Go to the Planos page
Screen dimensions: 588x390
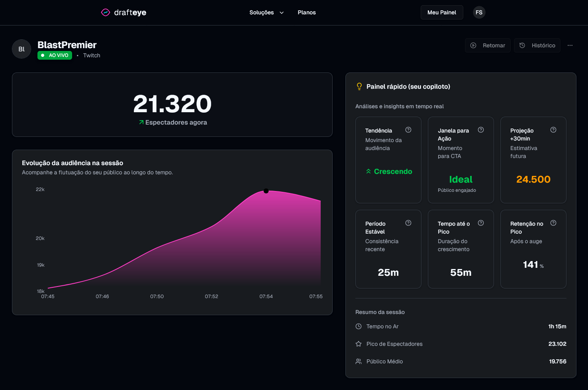tap(307, 12)
